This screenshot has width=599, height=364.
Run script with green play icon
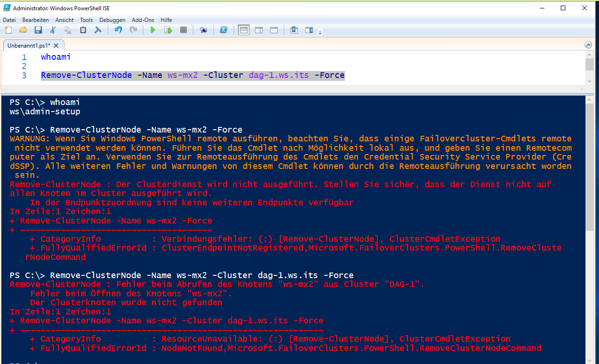[153, 30]
